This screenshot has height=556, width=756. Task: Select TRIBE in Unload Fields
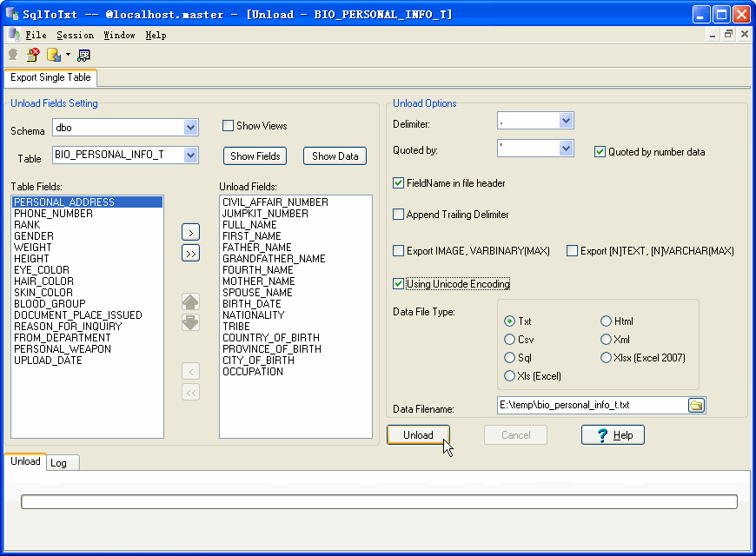pos(295,327)
